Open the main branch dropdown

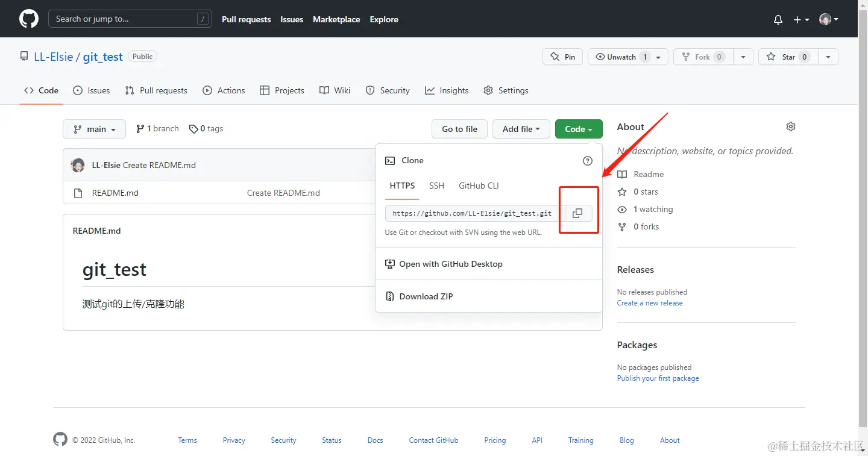94,129
